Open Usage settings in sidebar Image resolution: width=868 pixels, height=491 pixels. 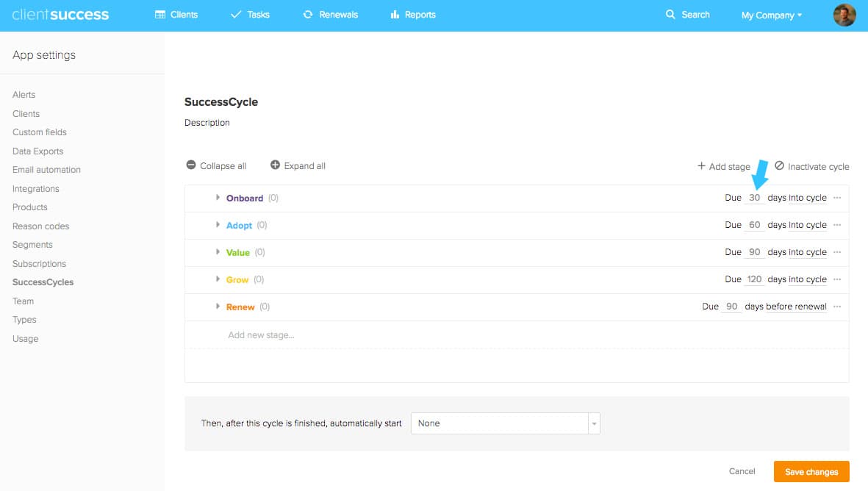[26, 339]
